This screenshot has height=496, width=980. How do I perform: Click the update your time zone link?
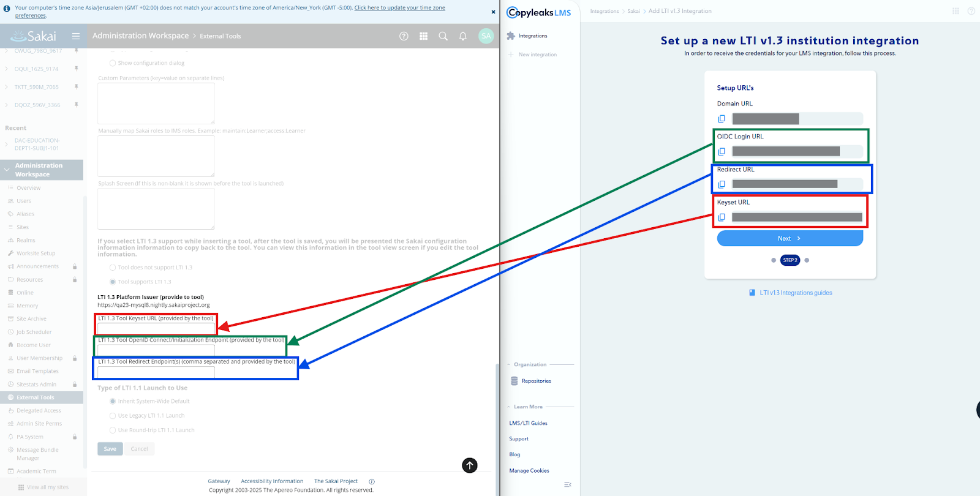(x=399, y=8)
